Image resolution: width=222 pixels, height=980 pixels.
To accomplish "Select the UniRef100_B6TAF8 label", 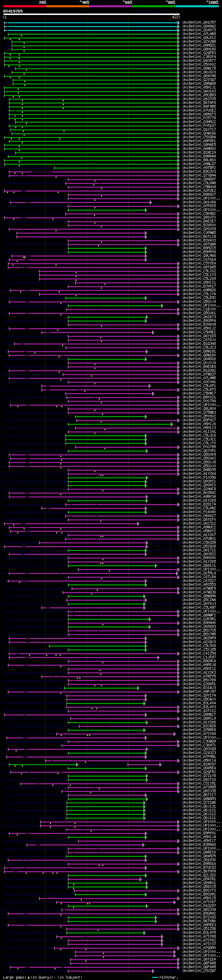I will click(199, 103).
